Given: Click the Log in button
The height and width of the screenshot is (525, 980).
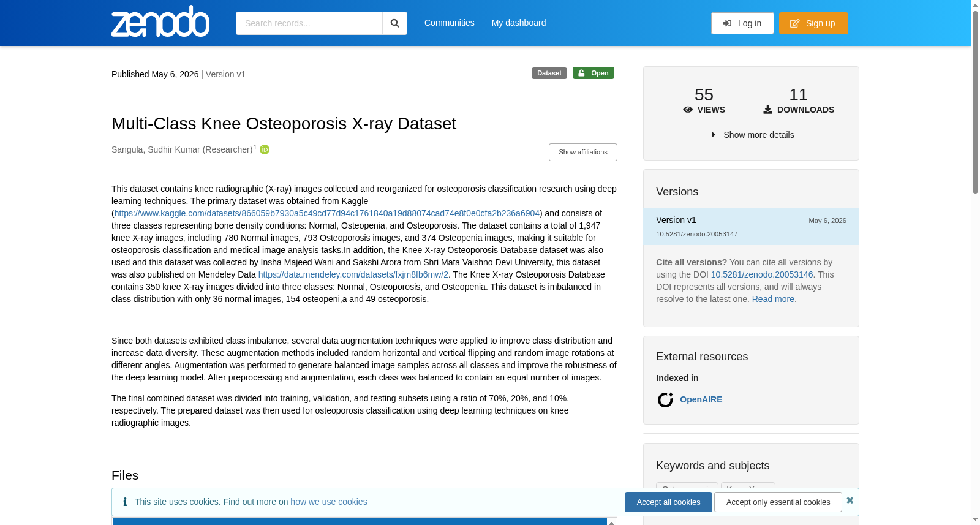Looking at the screenshot, I should [x=742, y=23].
